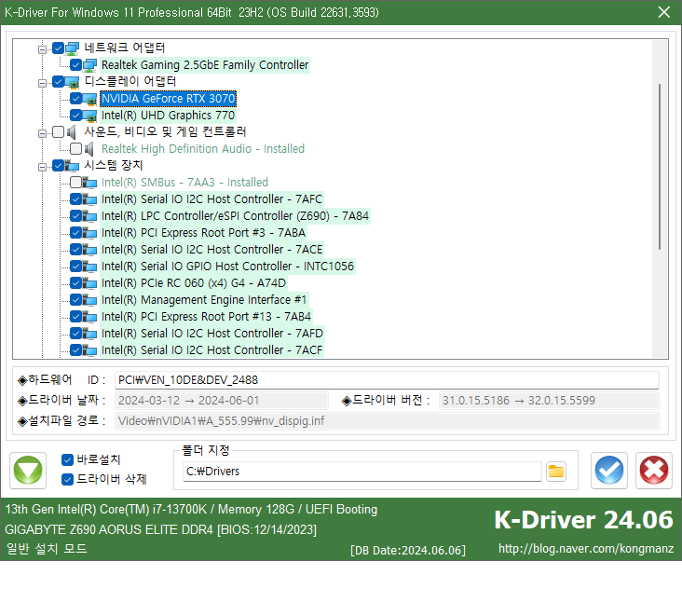Click the driver version field
Image resolution: width=682 pixels, height=616 pixels.
click(549, 400)
